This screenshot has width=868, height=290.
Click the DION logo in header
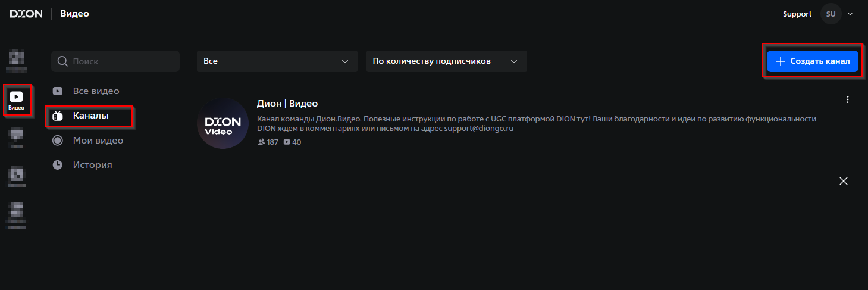coord(26,14)
